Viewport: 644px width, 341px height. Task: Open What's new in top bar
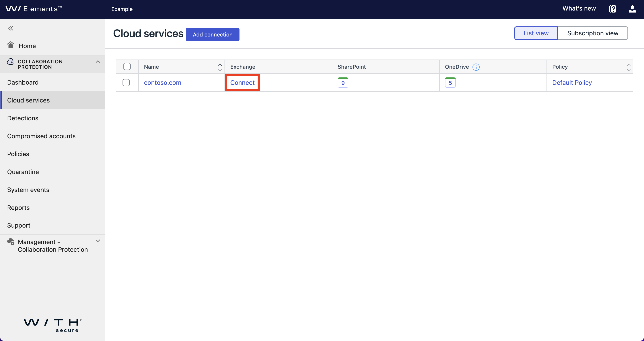579,9
